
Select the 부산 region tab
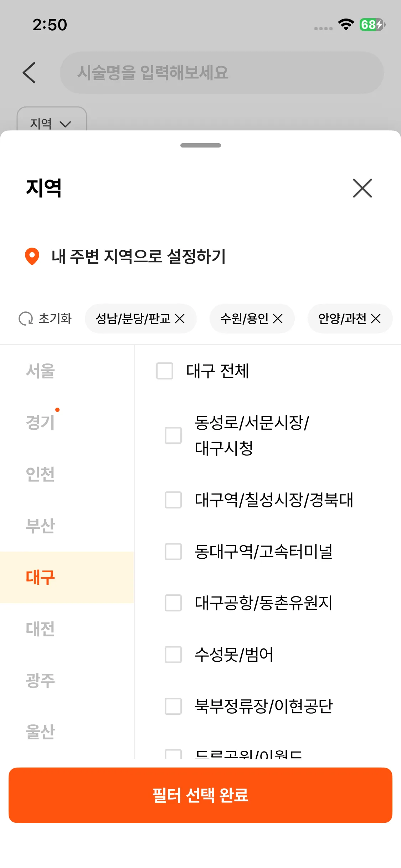click(40, 526)
